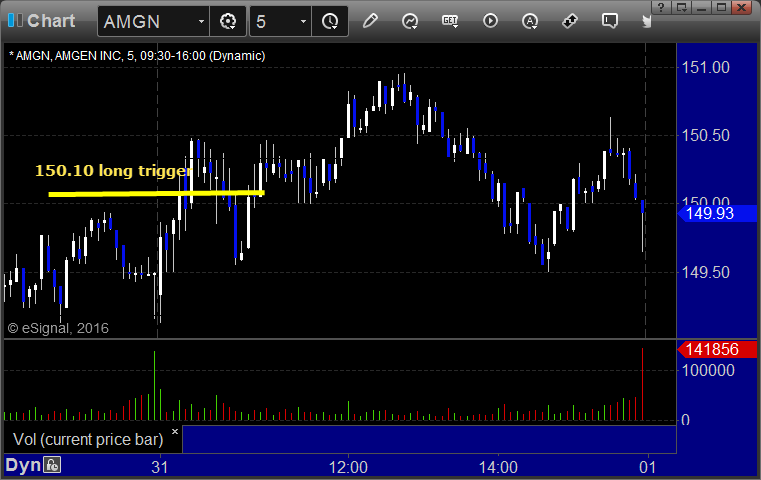
Task: Close the chart window
Action: click(742, 7)
